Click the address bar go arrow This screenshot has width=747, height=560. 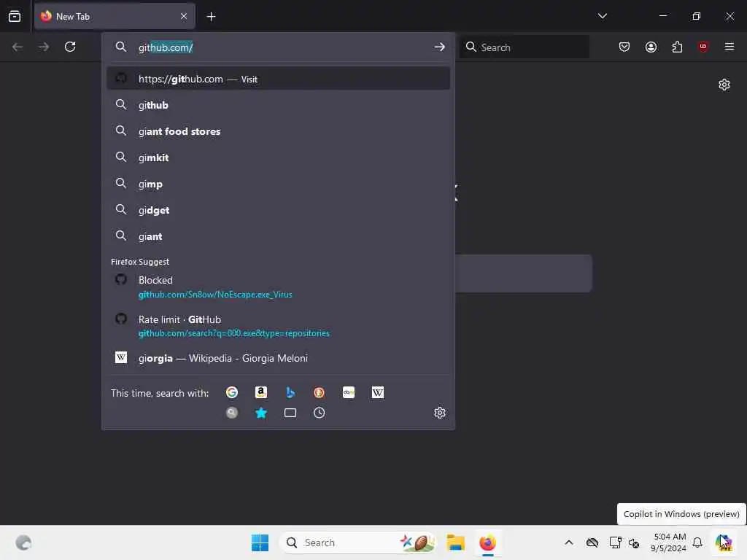point(439,47)
